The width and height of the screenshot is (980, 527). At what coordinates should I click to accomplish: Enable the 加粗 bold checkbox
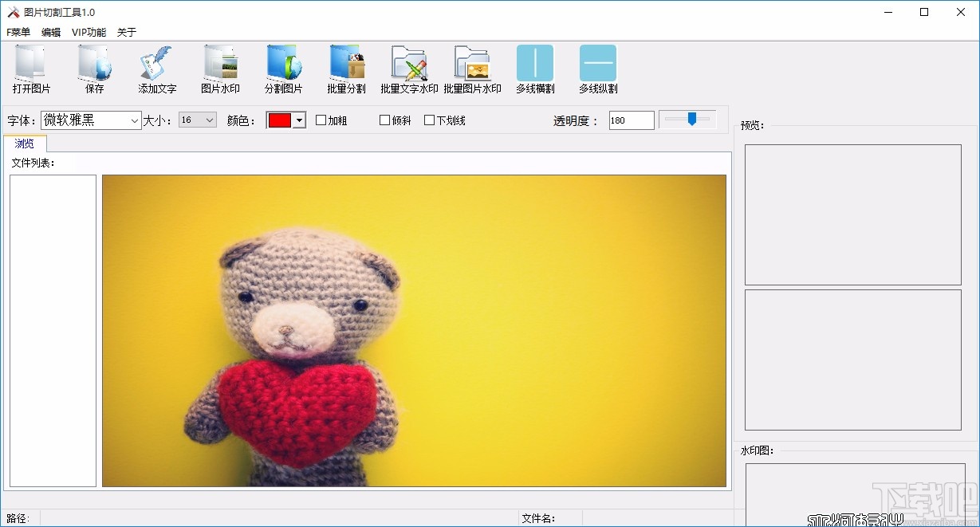[x=321, y=120]
